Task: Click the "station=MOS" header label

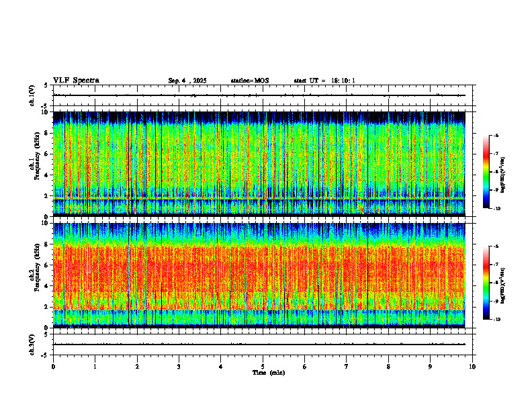Action: point(250,81)
